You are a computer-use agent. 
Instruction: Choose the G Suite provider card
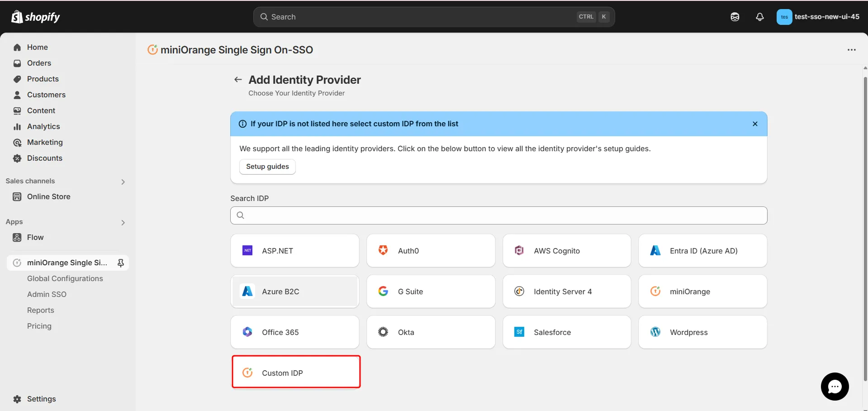click(431, 292)
